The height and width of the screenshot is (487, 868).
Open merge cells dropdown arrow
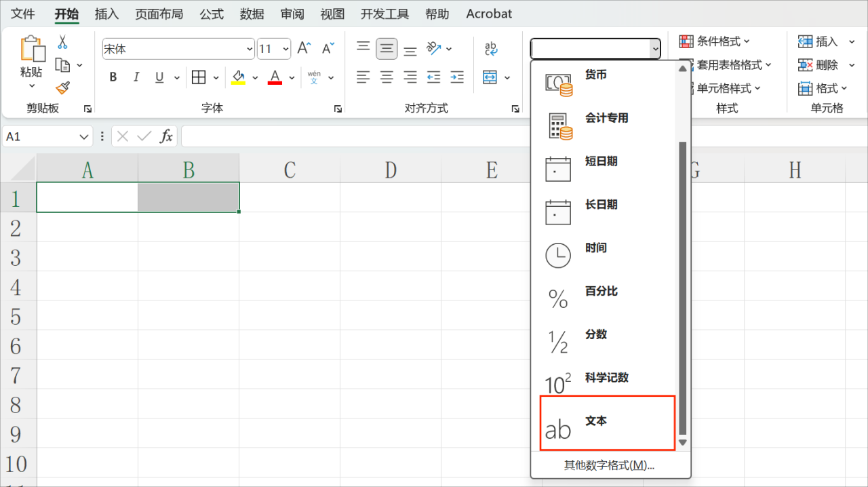point(507,77)
